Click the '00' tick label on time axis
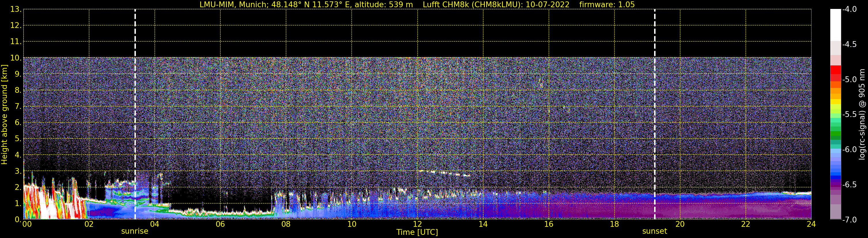Viewport: 868px width, 238px height. click(27, 224)
